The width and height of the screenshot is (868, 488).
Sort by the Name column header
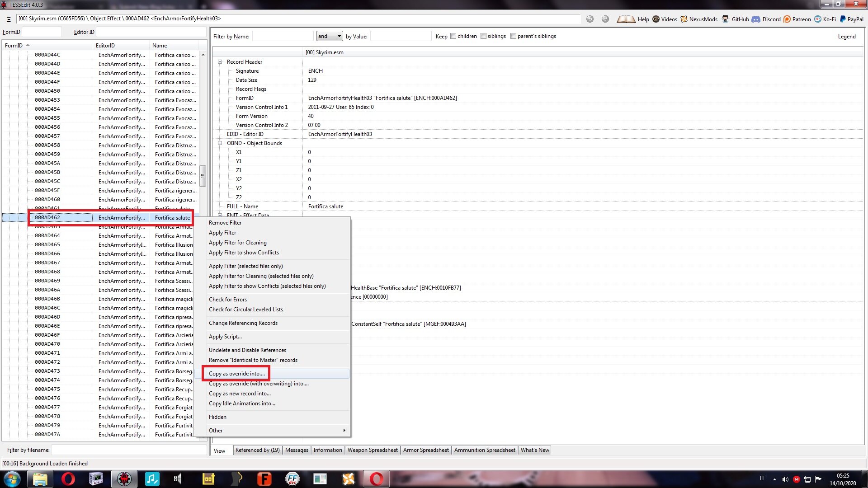(174, 46)
